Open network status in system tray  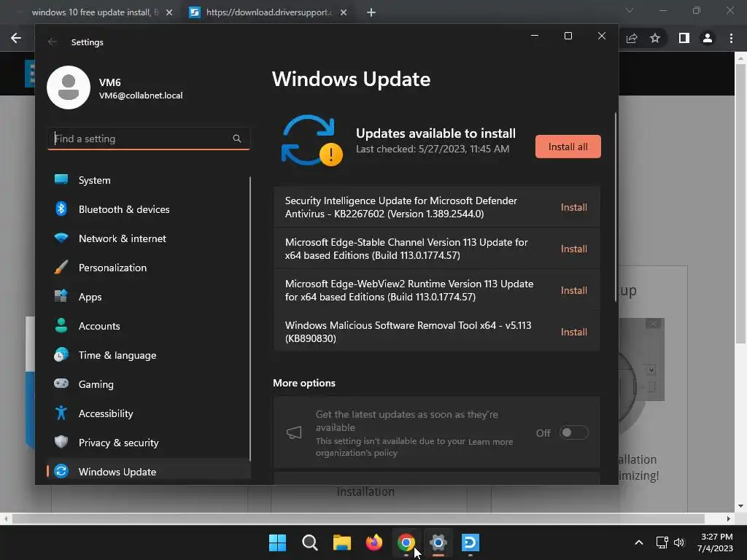pos(662,542)
